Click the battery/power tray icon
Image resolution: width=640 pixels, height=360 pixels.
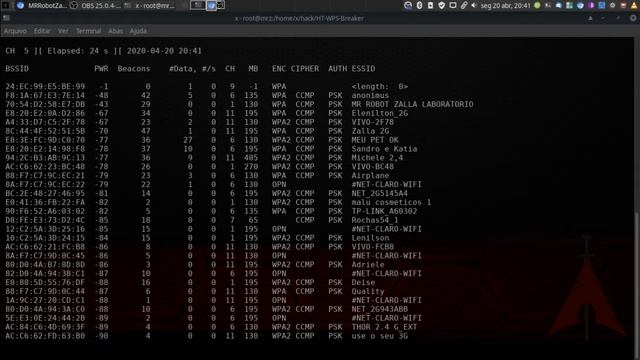tap(430, 5)
